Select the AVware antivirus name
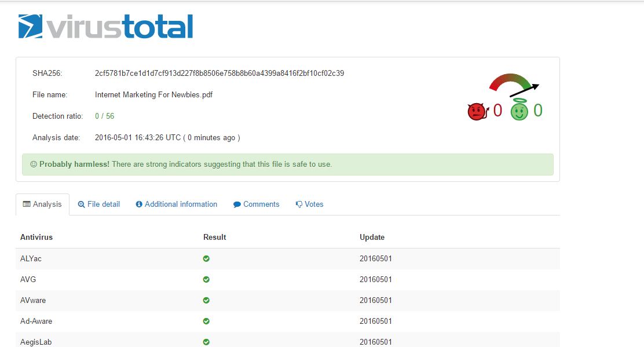This screenshot has width=644, height=347. (x=33, y=301)
